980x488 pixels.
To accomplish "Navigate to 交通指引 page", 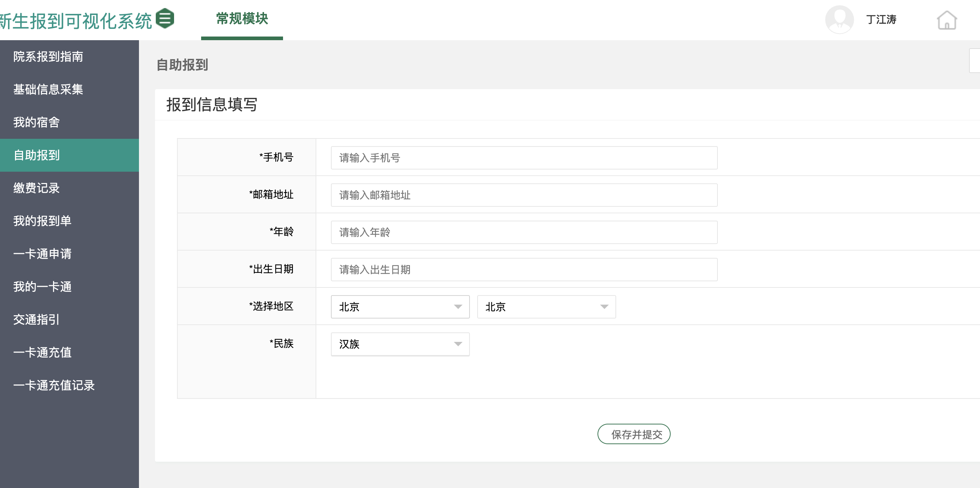I will pos(37,320).
